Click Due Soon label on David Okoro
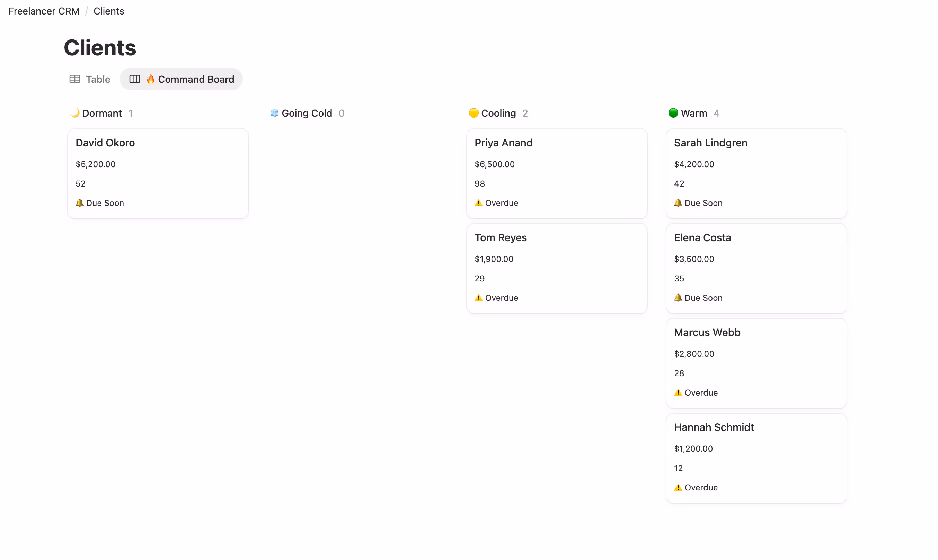Screen dimensions: 938x560 pos(105,203)
